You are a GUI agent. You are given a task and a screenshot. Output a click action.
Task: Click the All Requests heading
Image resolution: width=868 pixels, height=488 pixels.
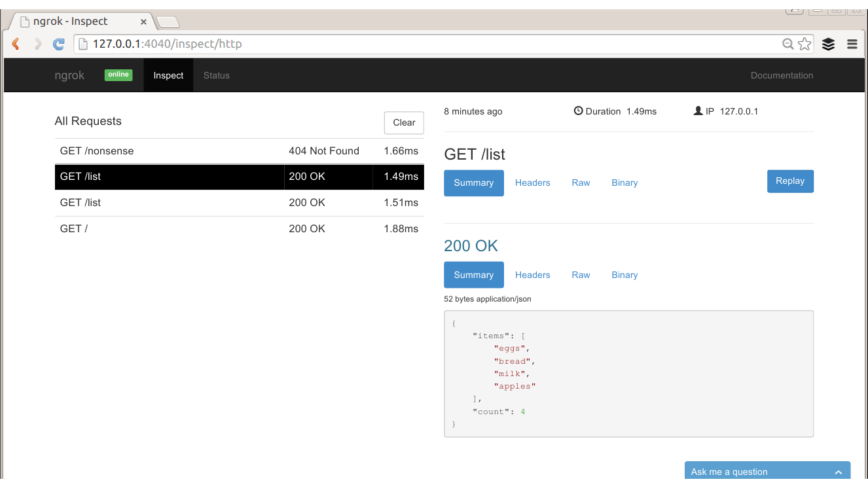click(x=88, y=121)
